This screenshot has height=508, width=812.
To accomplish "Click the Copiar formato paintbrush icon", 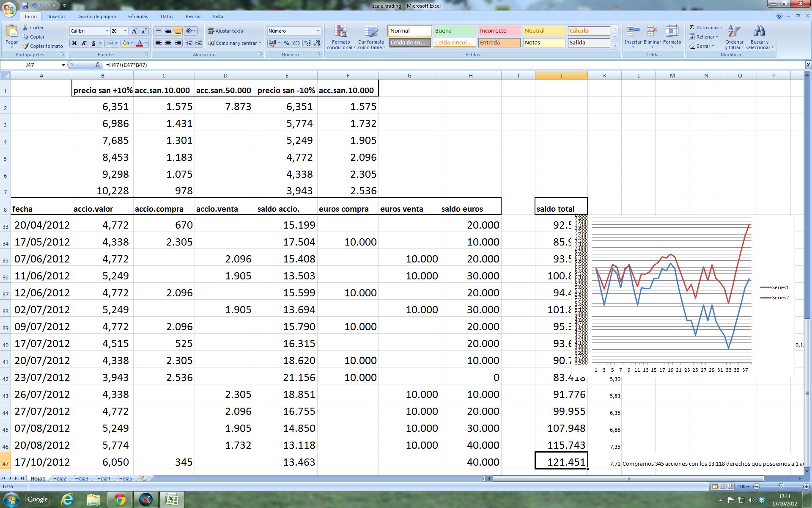I will (x=26, y=46).
